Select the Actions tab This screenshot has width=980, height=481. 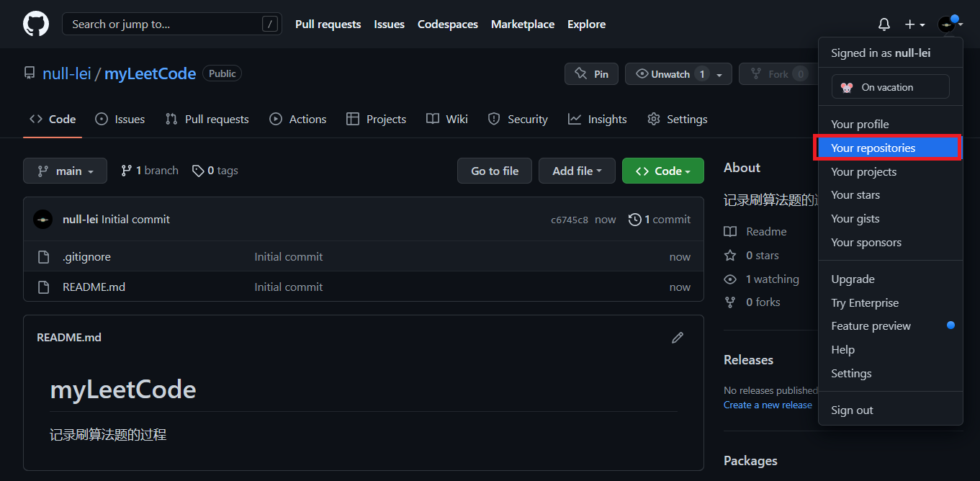[x=298, y=119]
